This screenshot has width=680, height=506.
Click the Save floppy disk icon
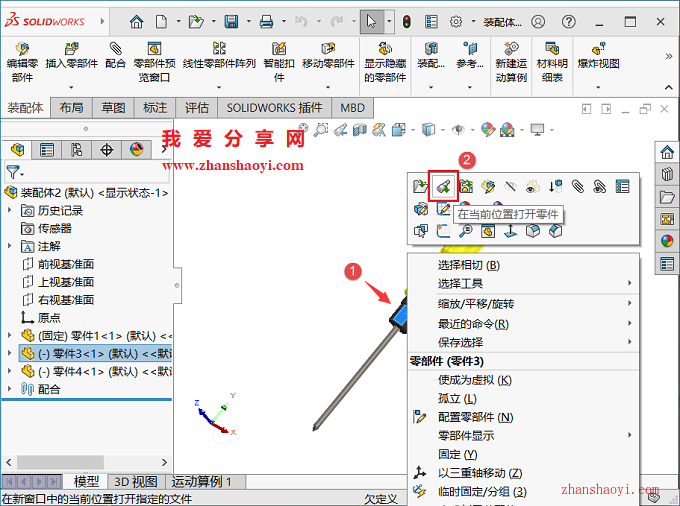[231, 21]
